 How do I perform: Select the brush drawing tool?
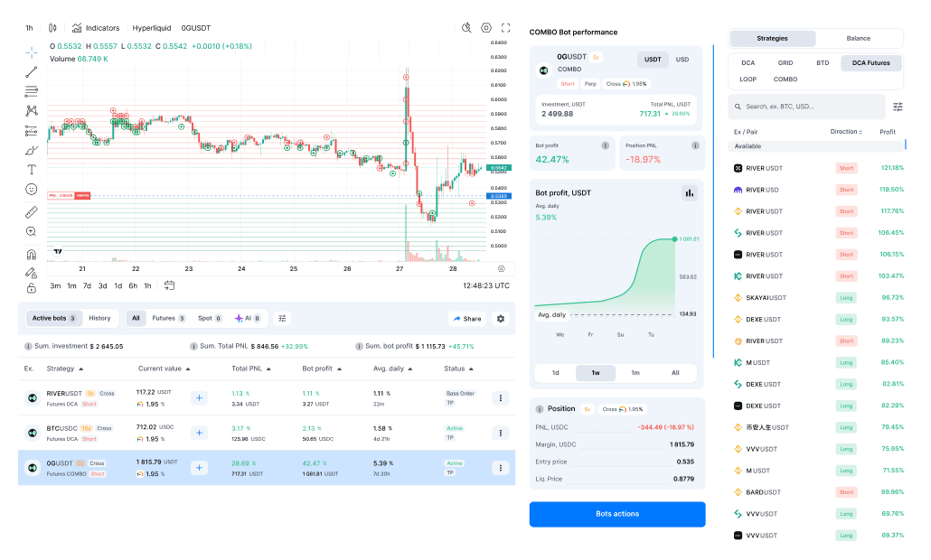point(32,150)
